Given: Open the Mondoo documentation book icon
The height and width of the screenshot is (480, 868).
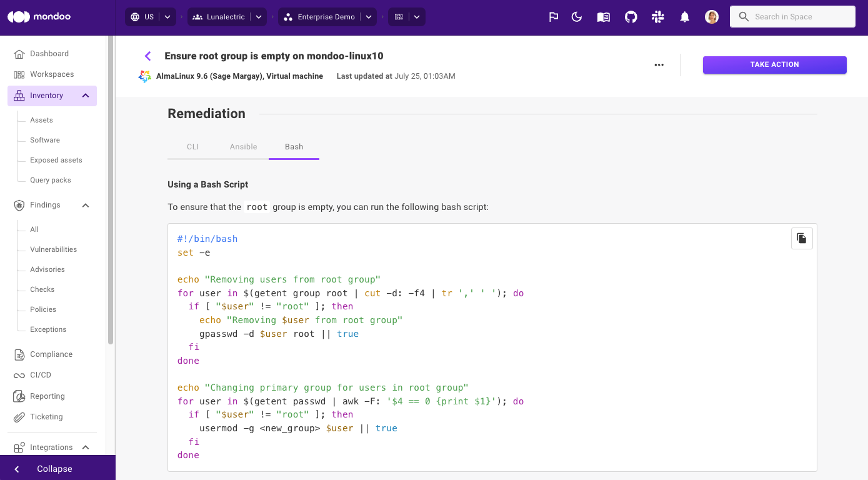Looking at the screenshot, I should [x=603, y=17].
